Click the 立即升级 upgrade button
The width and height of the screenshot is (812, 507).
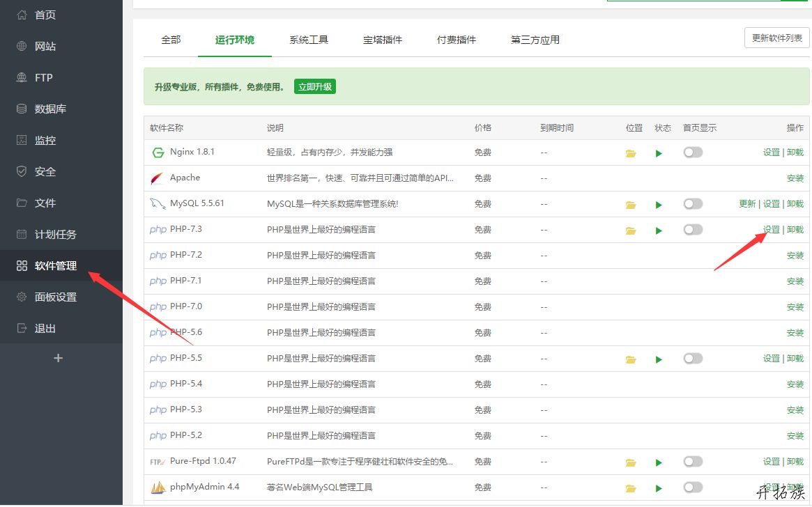[x=315, y=86]
